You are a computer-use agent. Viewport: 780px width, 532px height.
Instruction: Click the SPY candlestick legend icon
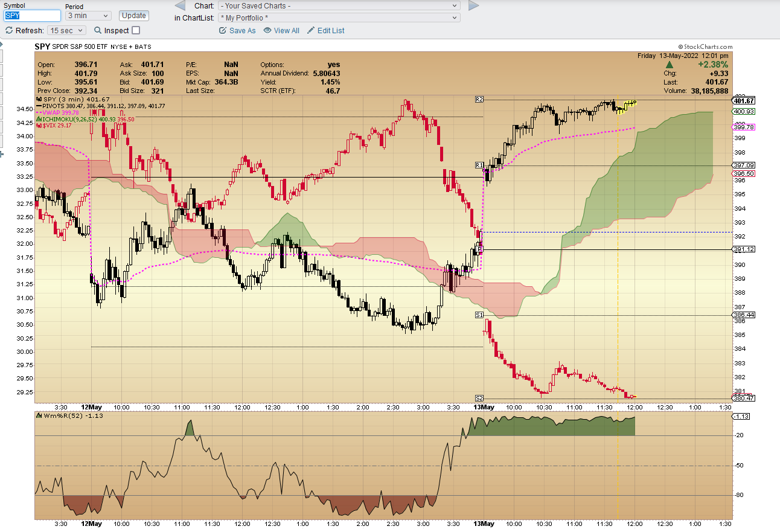39,100
